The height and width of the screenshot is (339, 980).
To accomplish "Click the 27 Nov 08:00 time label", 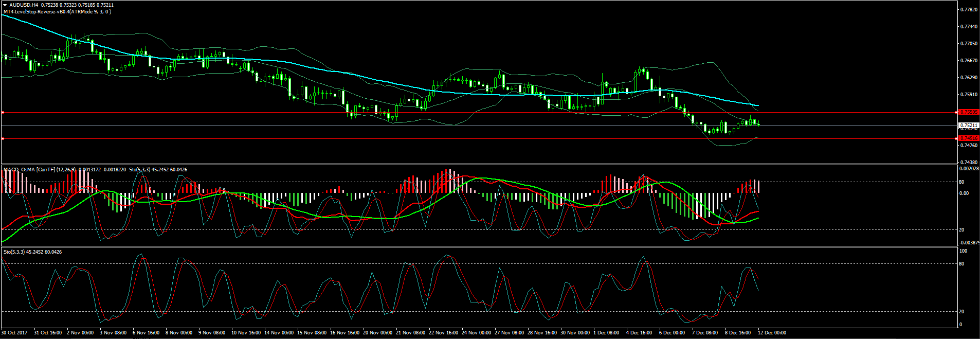I will tap(510, 333).
